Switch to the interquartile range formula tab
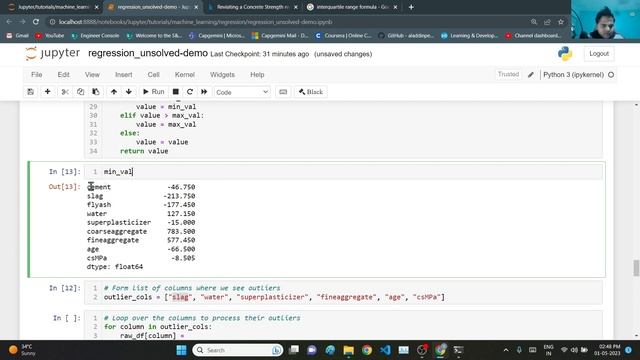 pyautogui.click(x=352, y=7)
